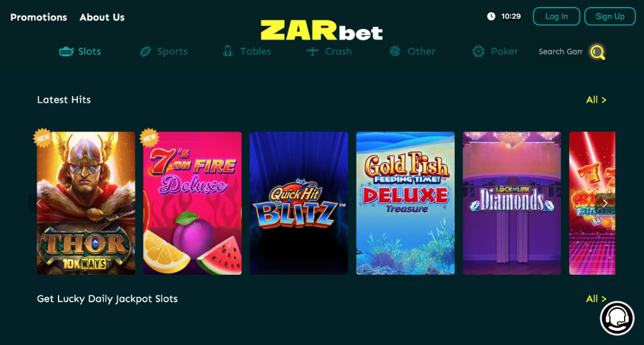Click the Sports football icon
The height and width of the screenshot is (345, 644).
click(x=146, y=52)
